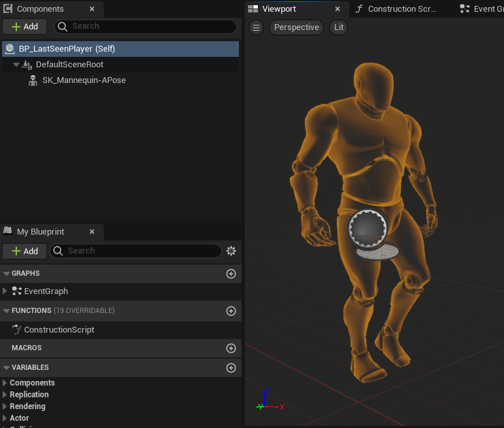Click the search magnifier in My Blueprint

tap(58, 251)
